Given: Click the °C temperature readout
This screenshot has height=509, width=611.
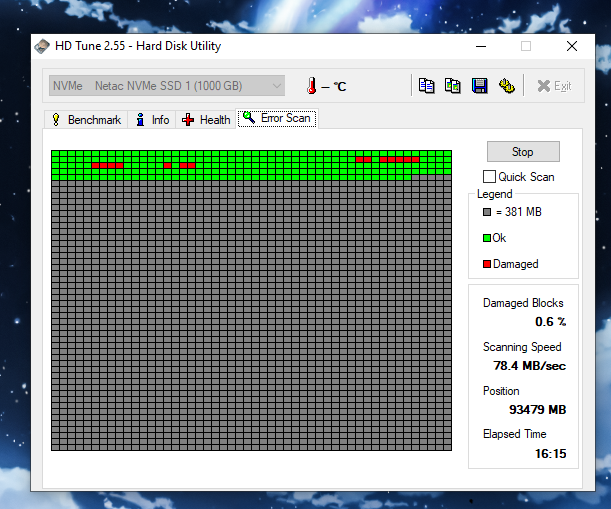Looking at the screenshot, I should coord(334,86).
